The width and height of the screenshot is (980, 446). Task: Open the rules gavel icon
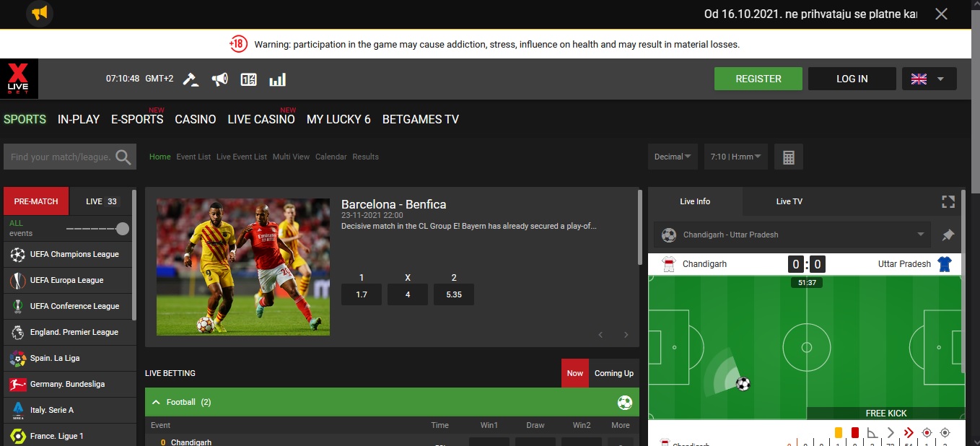[x=191, y=79]
